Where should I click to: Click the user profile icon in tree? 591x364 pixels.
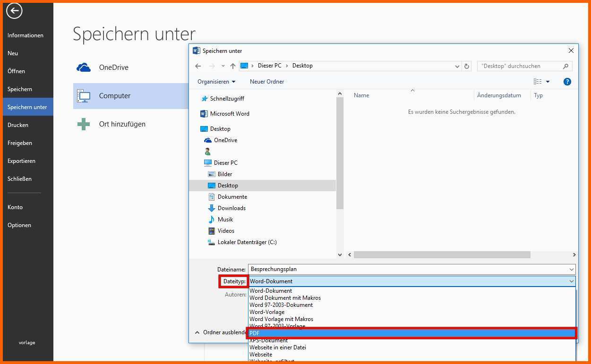pos(208,152)
